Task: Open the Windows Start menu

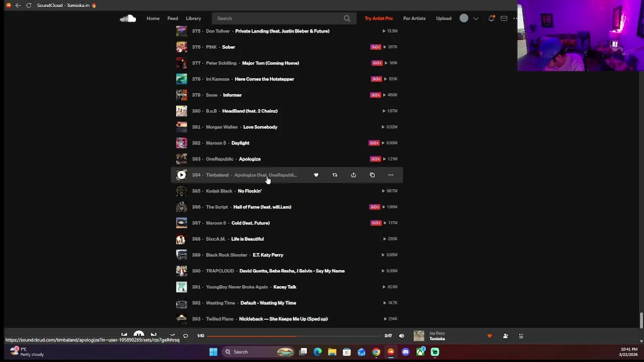Action: point(213,352)
